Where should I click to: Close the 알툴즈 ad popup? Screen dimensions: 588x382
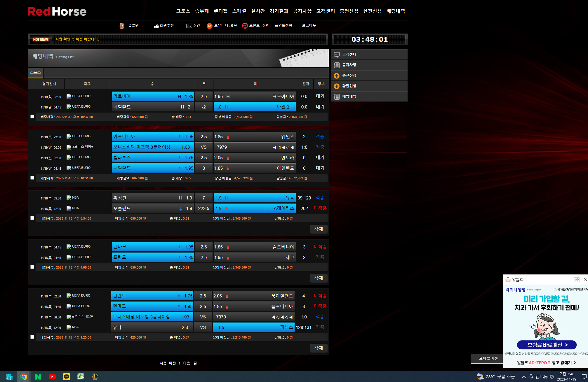click(585, 280)
